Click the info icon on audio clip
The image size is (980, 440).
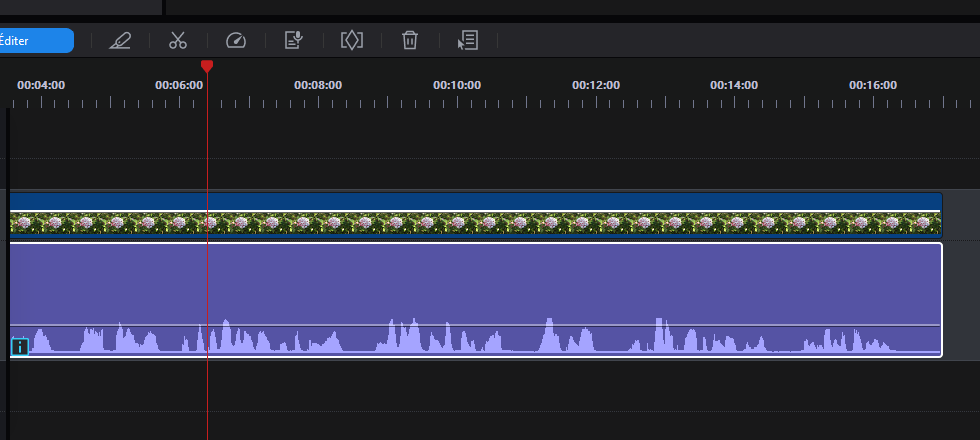20,346
